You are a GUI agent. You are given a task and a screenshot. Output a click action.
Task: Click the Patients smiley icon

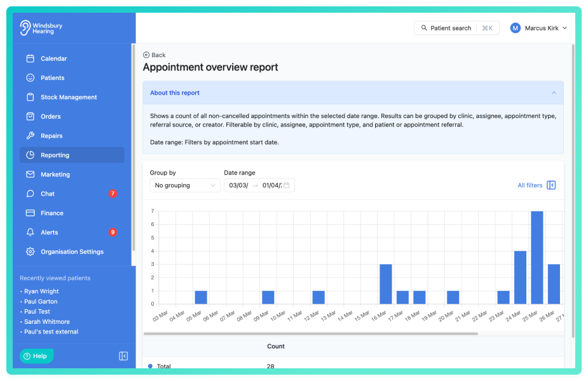point(31,77)
